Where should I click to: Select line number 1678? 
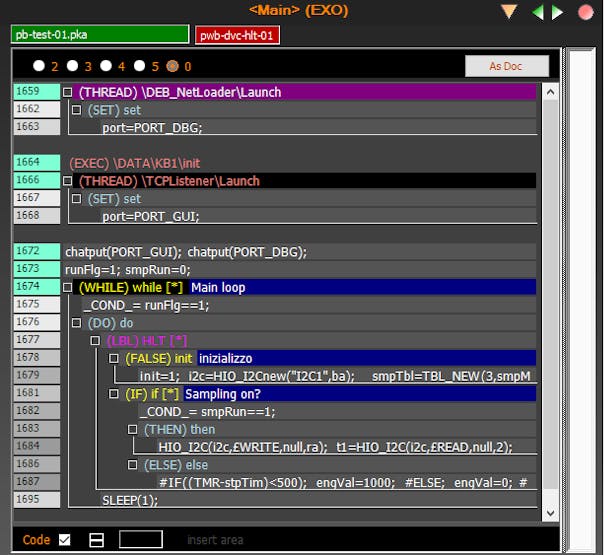coord(37,358)
